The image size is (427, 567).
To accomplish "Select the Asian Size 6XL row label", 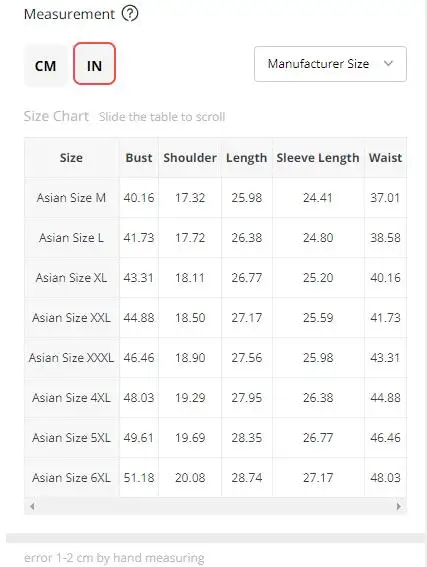I will tap(71, 478).
